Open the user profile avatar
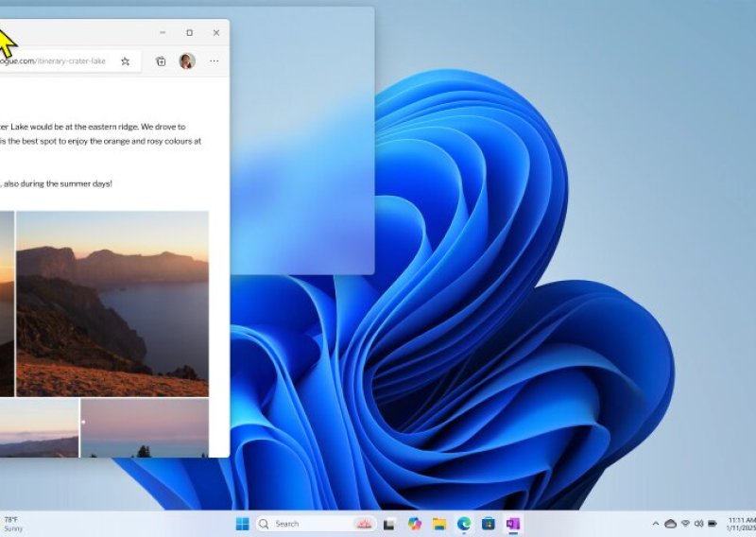 click(187, 61)
